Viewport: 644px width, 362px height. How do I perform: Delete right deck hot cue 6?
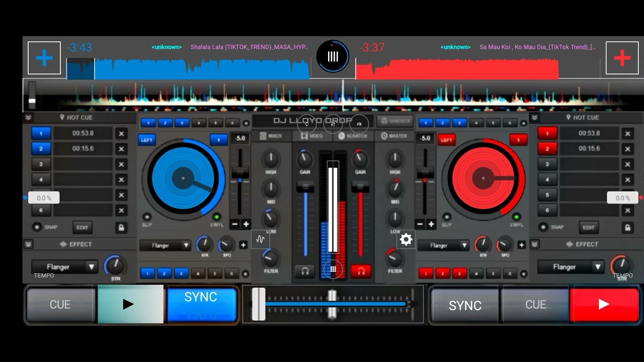[x=627, y=210]
